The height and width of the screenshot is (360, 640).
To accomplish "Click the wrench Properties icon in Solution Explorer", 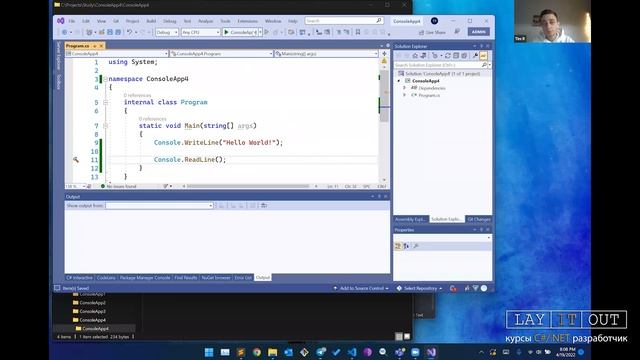I will point(475,56).
